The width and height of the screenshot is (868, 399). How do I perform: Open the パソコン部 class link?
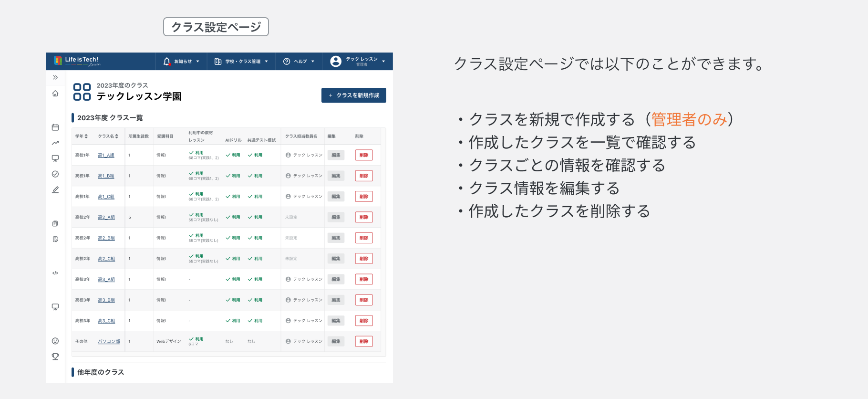coord(109,342)
